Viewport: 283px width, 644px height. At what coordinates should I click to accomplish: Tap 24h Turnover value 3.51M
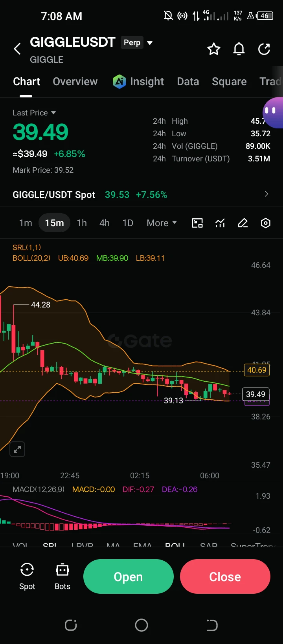259,159
